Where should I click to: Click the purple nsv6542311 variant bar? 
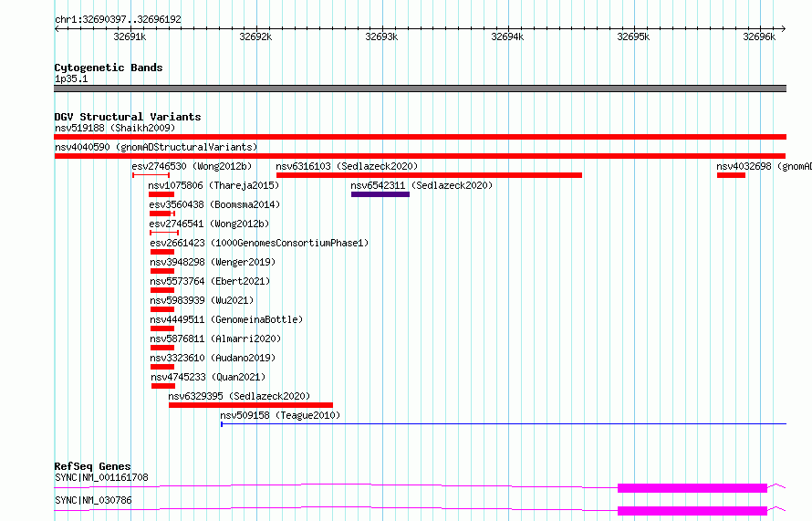tap(380, 194)
